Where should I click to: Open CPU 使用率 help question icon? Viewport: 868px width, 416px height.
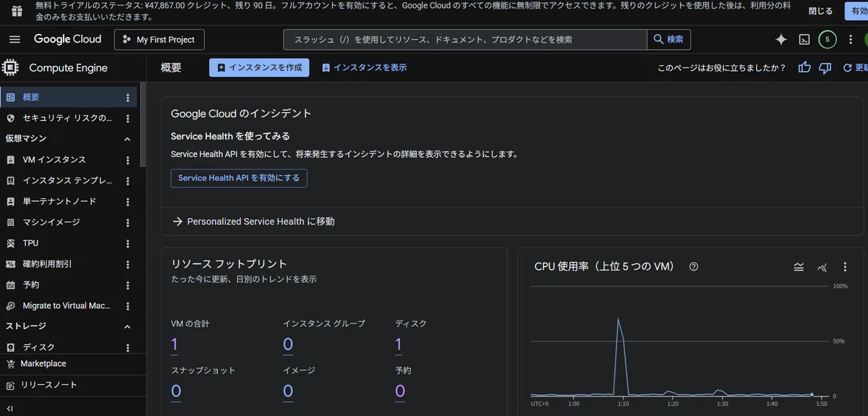[x=694, y=266]
